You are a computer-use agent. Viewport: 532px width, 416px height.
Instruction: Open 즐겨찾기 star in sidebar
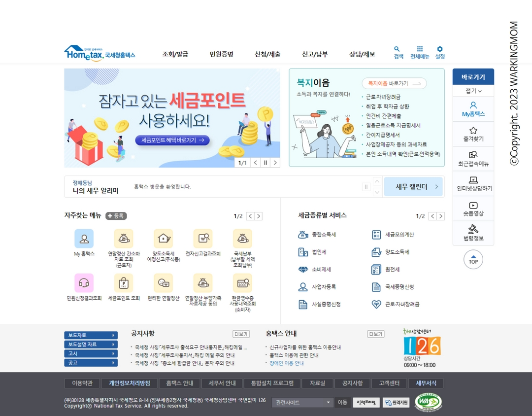tap(473, 134)
